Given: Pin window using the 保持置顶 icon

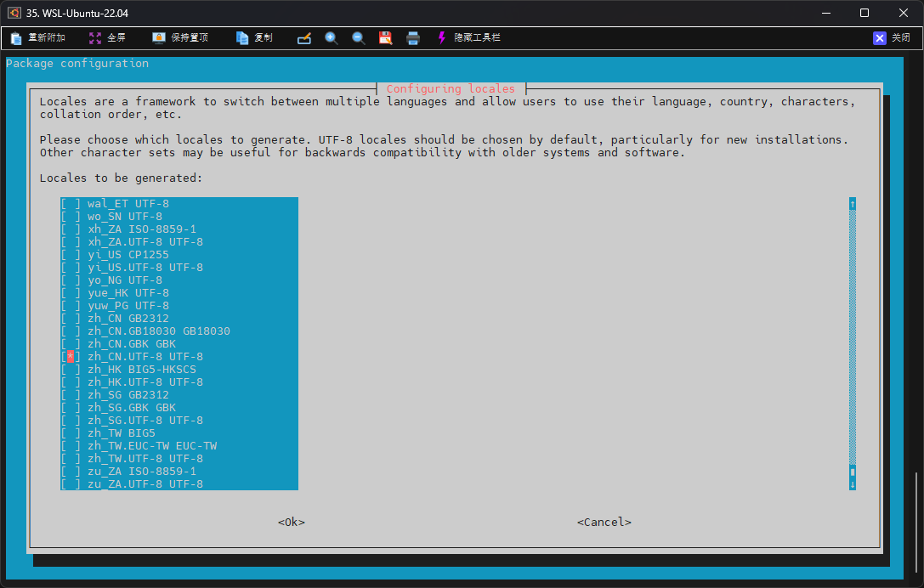Looking at the screenshot, I should [x=159, y=38].
